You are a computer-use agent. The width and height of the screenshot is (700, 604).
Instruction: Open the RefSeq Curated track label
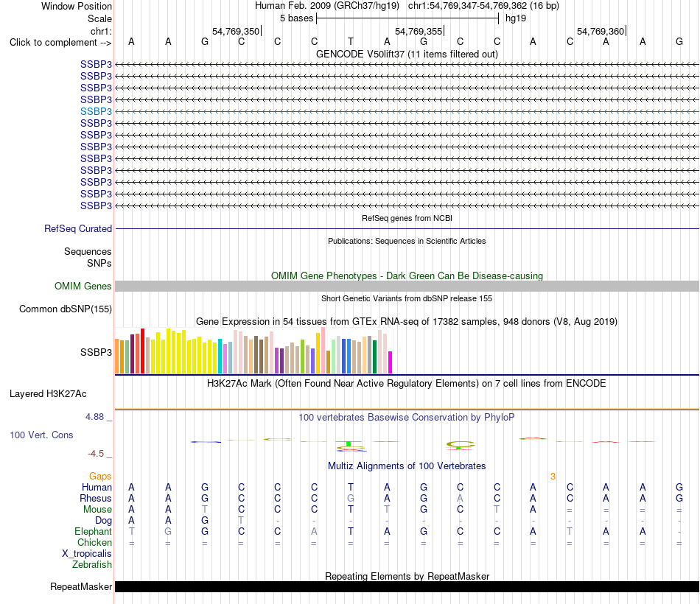pyautogui.click(x=78, y=228)
